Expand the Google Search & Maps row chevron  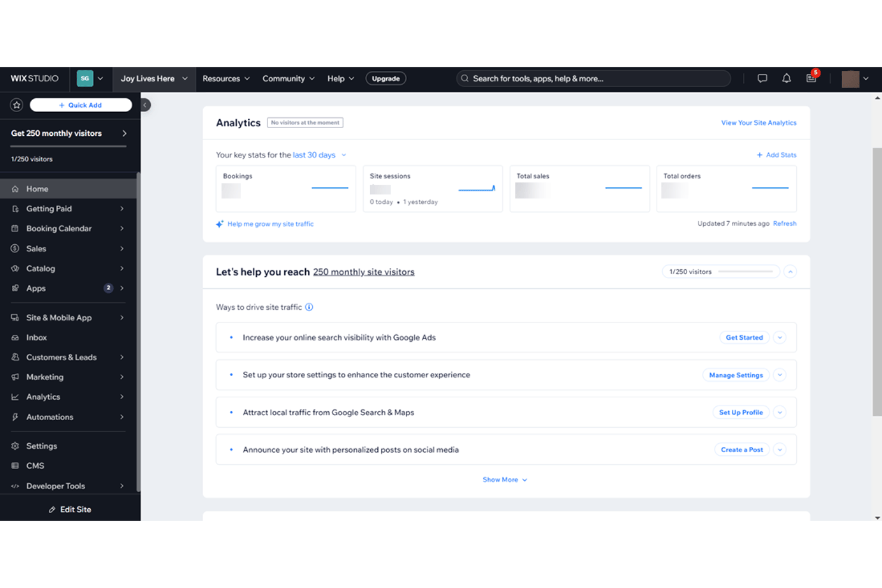779,412
